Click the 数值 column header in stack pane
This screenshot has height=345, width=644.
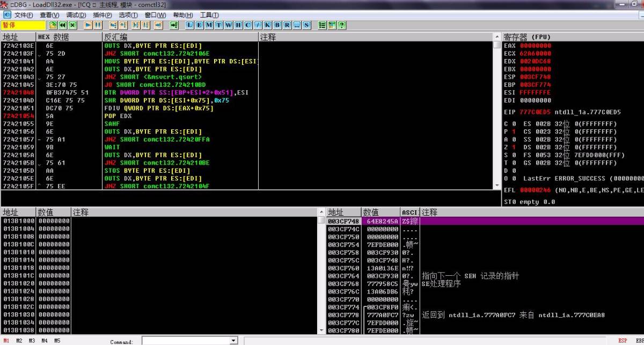(x=381, y=212)
